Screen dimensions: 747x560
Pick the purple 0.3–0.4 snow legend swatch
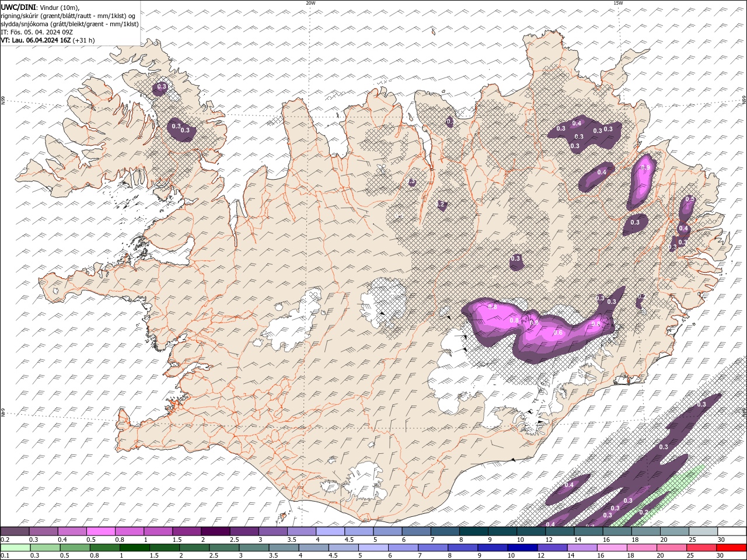43,531
